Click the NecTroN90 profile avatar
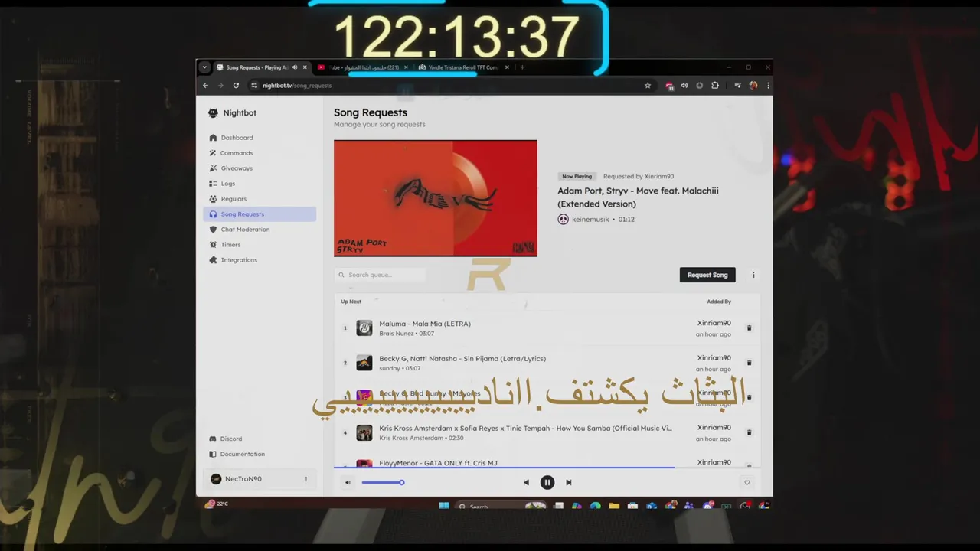 (x=216, y=479)
